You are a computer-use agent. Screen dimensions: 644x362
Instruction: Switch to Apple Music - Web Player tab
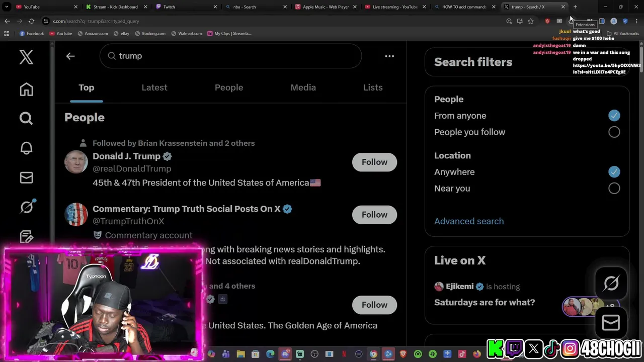[x=326, y=7]
